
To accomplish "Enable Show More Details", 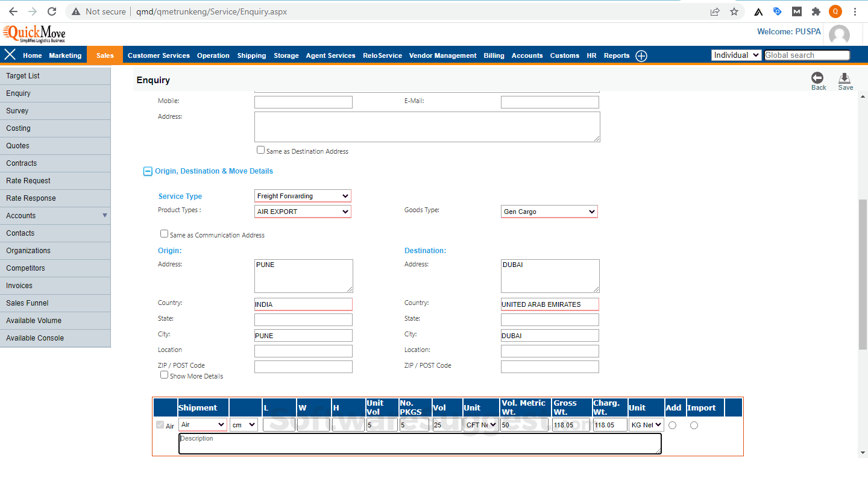I will [x=164, y=374].
